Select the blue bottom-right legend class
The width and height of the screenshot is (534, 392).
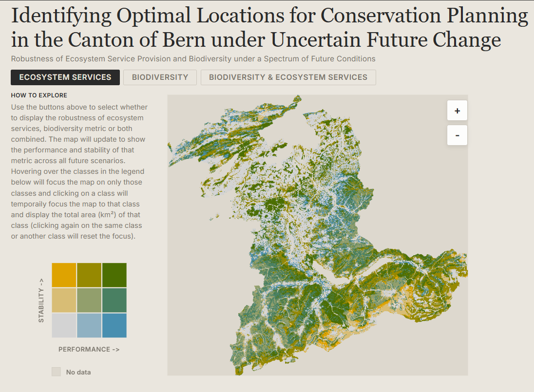114,325
